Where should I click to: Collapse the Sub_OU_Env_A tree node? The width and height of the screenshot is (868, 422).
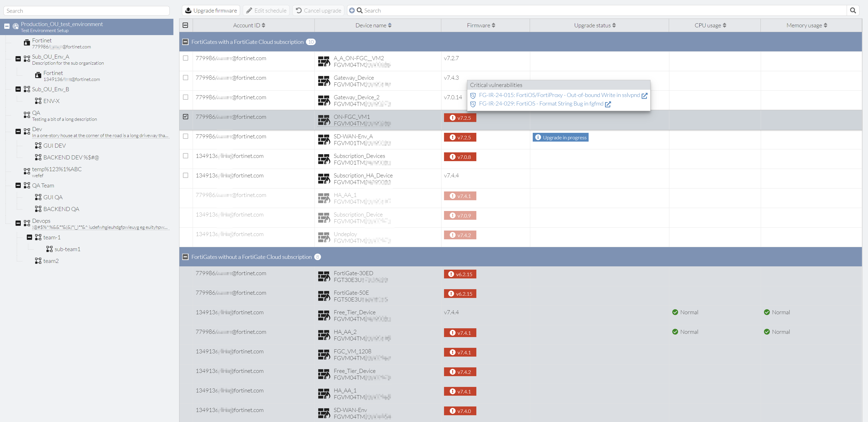[x=18, y=59]
